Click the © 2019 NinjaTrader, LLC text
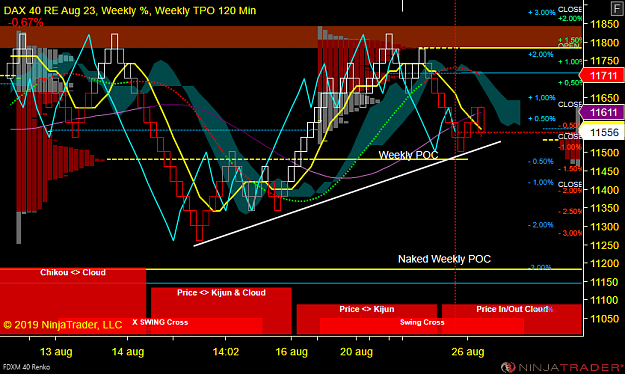This screenshot has height=374, width=625. click(x=63, y=325)
